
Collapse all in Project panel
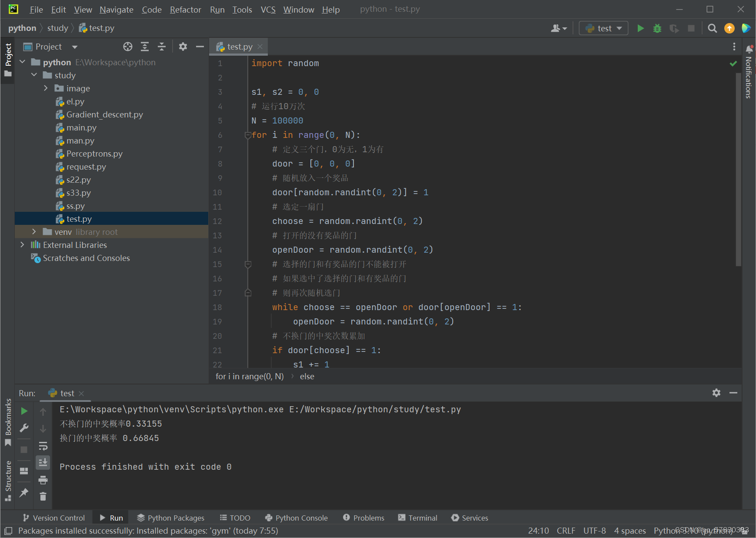click(x=162, y=47)
